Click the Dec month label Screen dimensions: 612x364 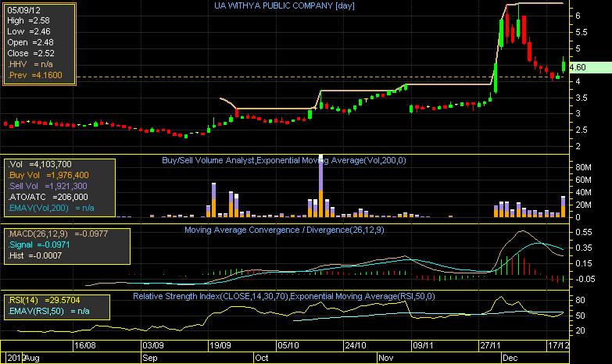(x=510, y=358)
